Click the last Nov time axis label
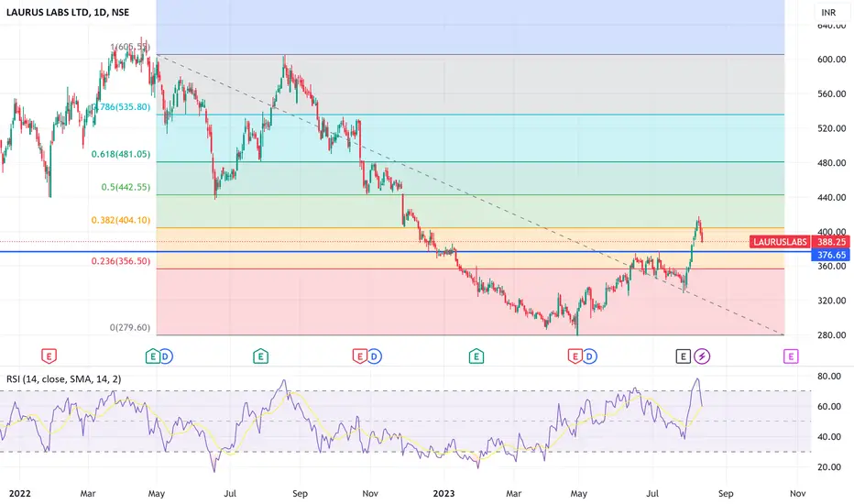Image resolution: width=854 pixels, height=504 pixels. click(x=798, y=493)
